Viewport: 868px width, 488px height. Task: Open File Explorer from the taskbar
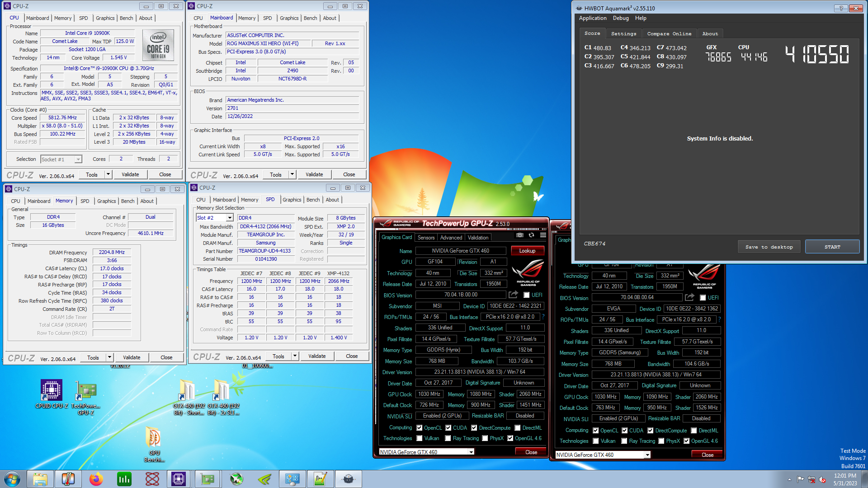click(x=40, y=479)
